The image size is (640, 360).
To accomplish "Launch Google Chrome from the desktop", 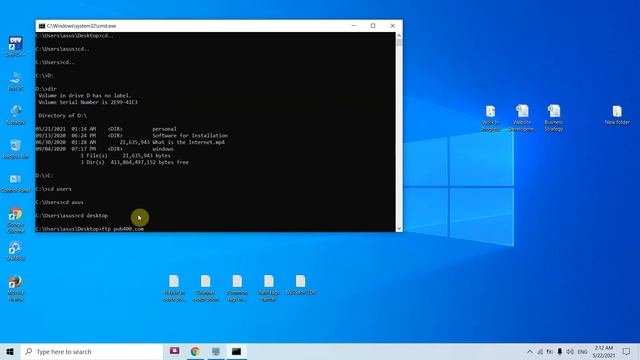I will click(x=16, y=220).
